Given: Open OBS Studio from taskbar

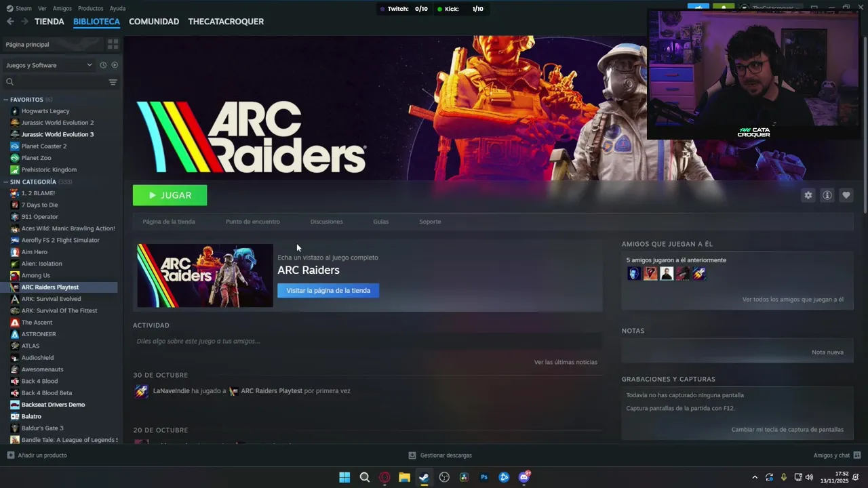Looking at the screenshot, I should click(x=444, y=477).
